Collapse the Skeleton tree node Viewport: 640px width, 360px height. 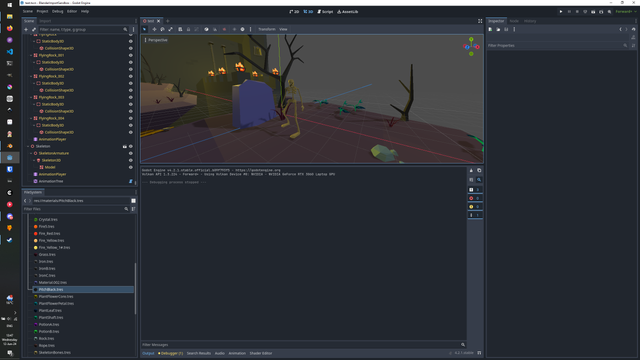[x=28, y=146]
